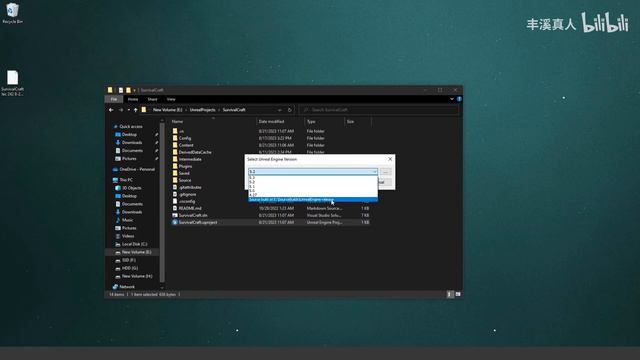Open the Customize Quick Access Toolbar dropdown arrow
This screenshot has width=640, height=360.
coord(134,90)
